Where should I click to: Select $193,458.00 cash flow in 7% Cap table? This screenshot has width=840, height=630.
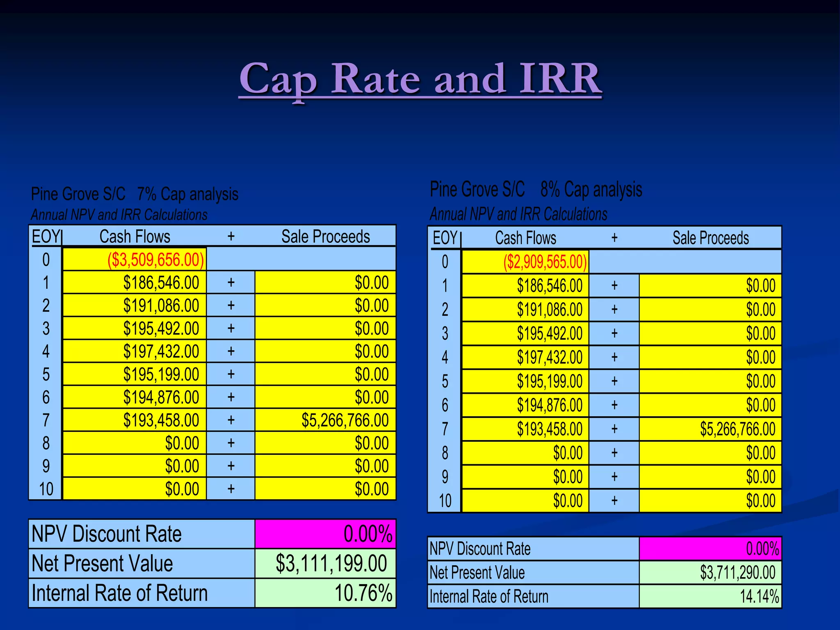click(134, 420)
